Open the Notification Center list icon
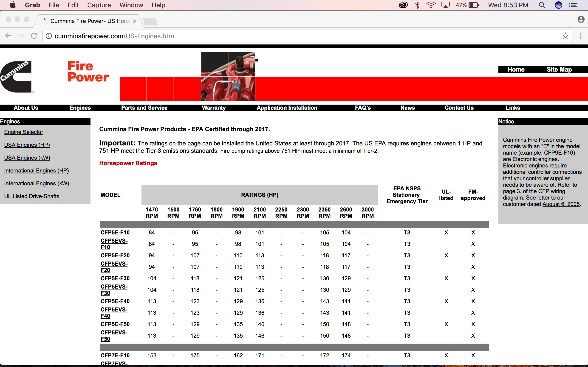The height and width of the screenshot is (367, 588). 573,5
